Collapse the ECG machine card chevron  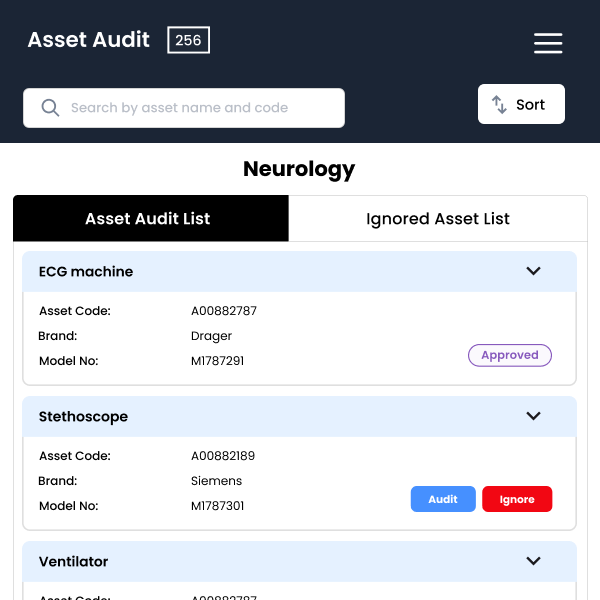[533, 271]
